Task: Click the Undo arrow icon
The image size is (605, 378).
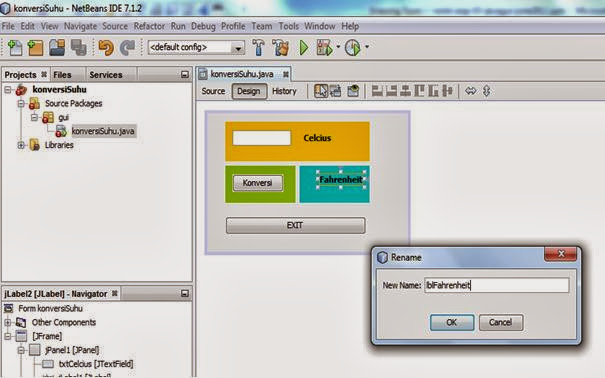Action: click(x=106, y=47)
